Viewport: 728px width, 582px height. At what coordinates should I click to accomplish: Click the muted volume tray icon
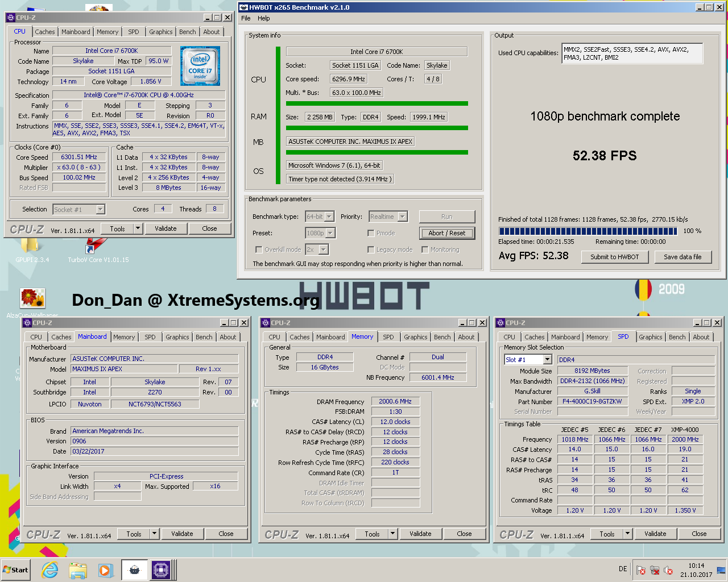pyautogui.click(x=668, y=570)
